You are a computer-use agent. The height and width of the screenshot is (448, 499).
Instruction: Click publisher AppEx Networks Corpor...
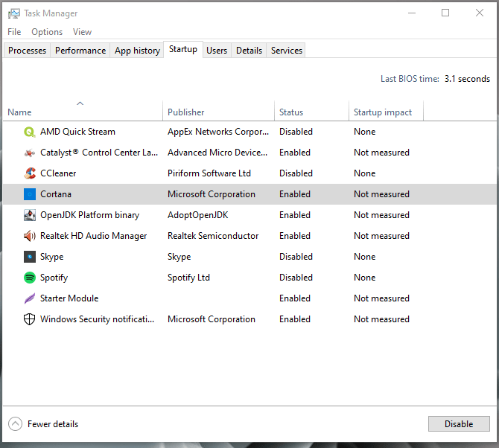pos(218,132)
